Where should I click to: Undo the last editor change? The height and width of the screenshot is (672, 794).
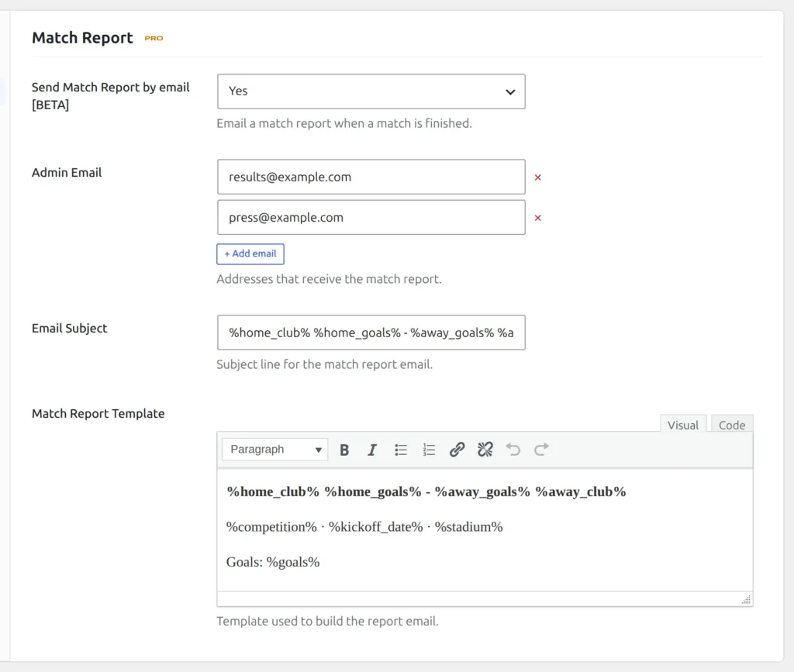(x=513, y=450)
